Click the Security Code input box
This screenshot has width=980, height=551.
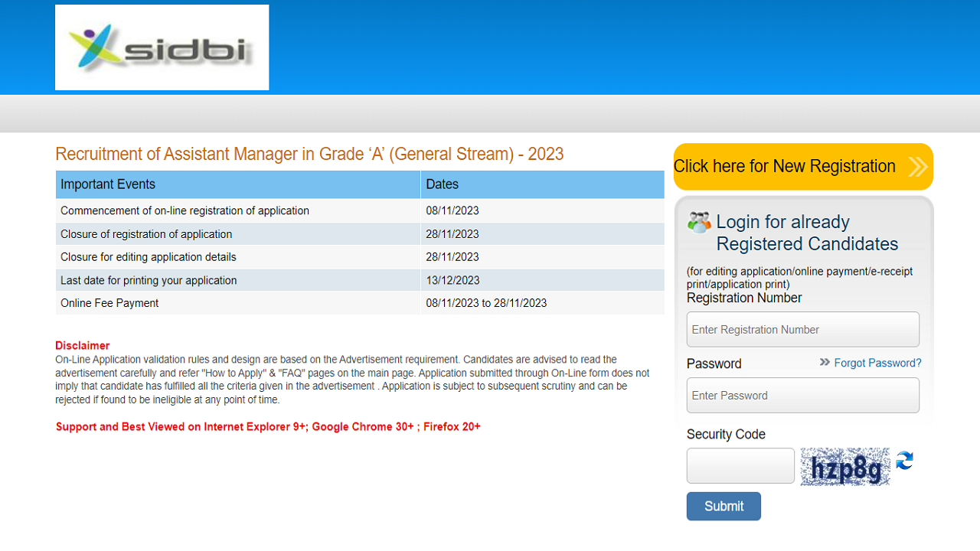(740, 465)
